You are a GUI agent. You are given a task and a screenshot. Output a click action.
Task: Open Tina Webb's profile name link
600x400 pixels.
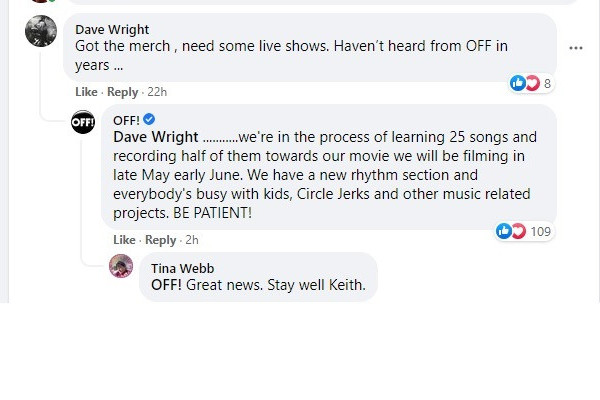coord(182,268)
